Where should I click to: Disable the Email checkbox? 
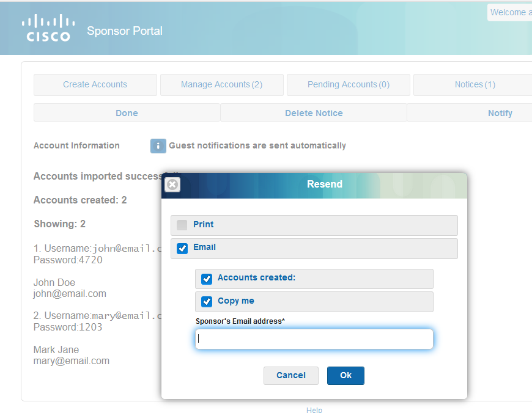182,247
